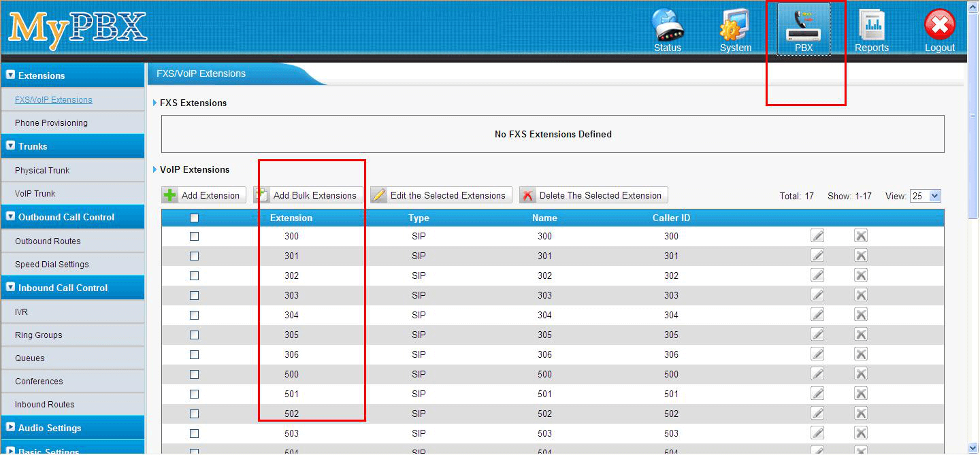Image resolution: width=980 pixels, height=455 pixels.
Task: Toggle the select-all checkbox in table header
Action: click(194, 218)
